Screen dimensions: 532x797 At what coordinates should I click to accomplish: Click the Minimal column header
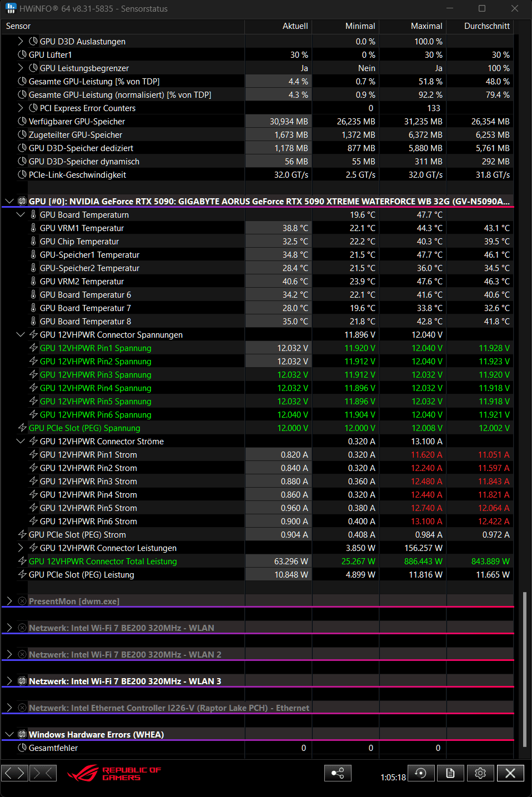pos(345,26)
